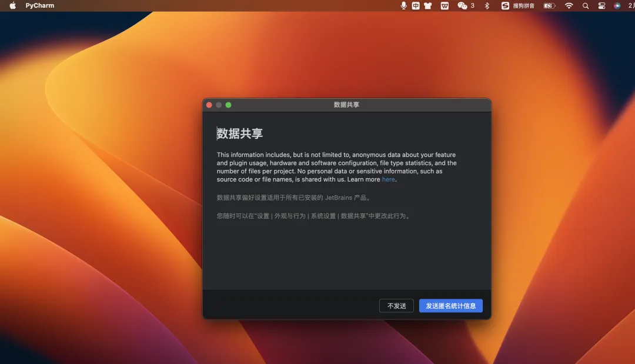Open the 'here' learn more link
Viewport: 635px width, 364px height.
[388, 179]
